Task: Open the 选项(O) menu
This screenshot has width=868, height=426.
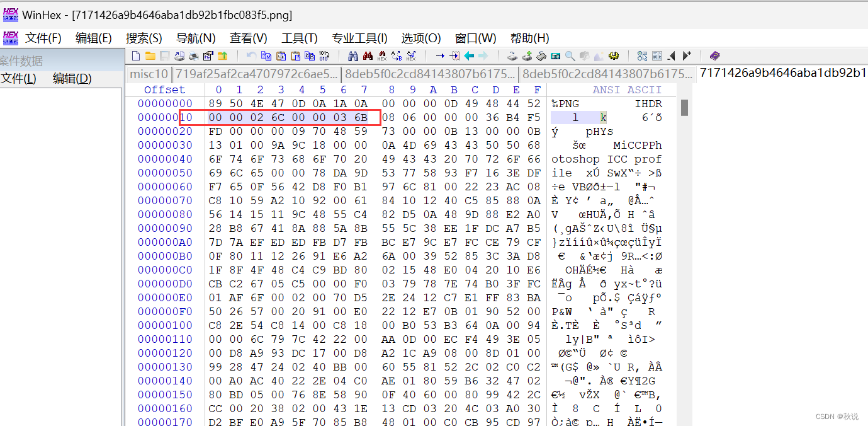Action: tap(421, 38)
